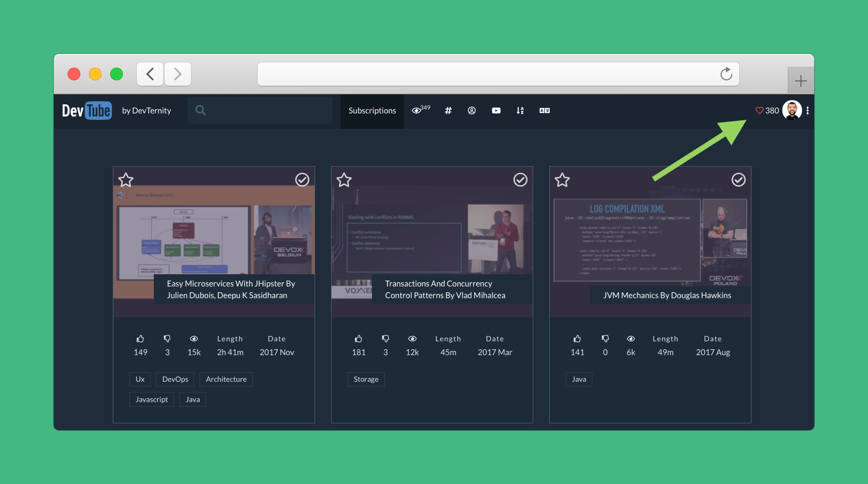The height and width of the screenshot is (484, 868).
Task: Select the Architecture tag
Action: pos(226,379)
